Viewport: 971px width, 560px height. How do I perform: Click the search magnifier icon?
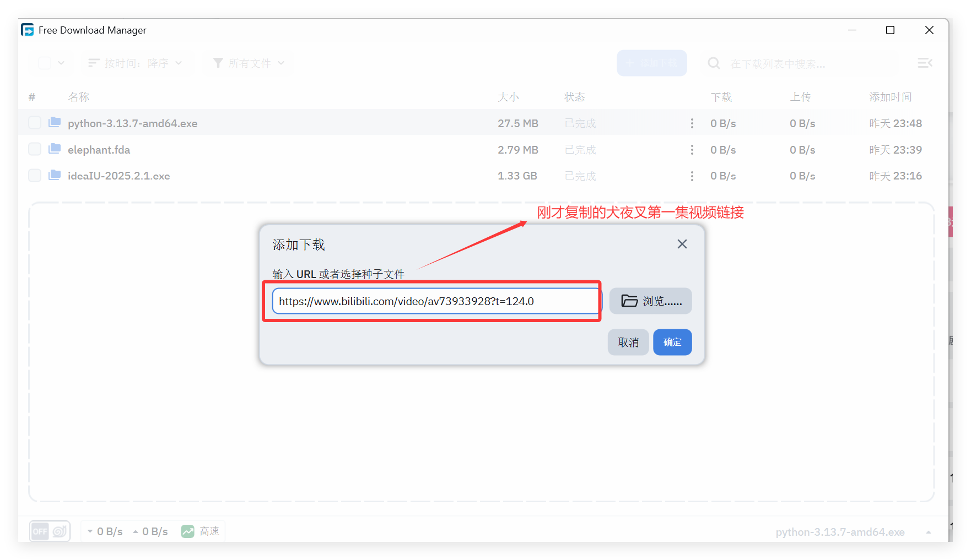coord(714,63)
